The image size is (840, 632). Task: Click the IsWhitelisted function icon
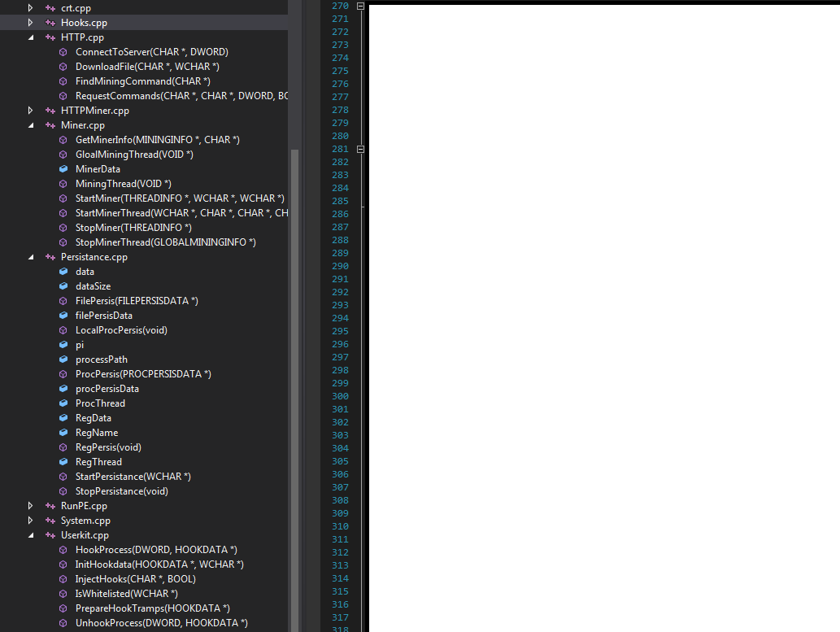63,594
